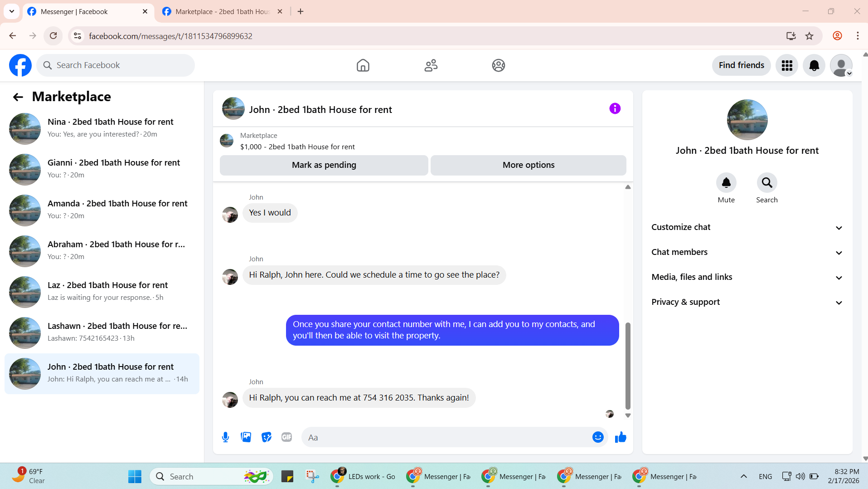Image resolution: width=868 pixels, height=489 pixels.
Task: Open the Windows Start menu
Action: [135, 476]
